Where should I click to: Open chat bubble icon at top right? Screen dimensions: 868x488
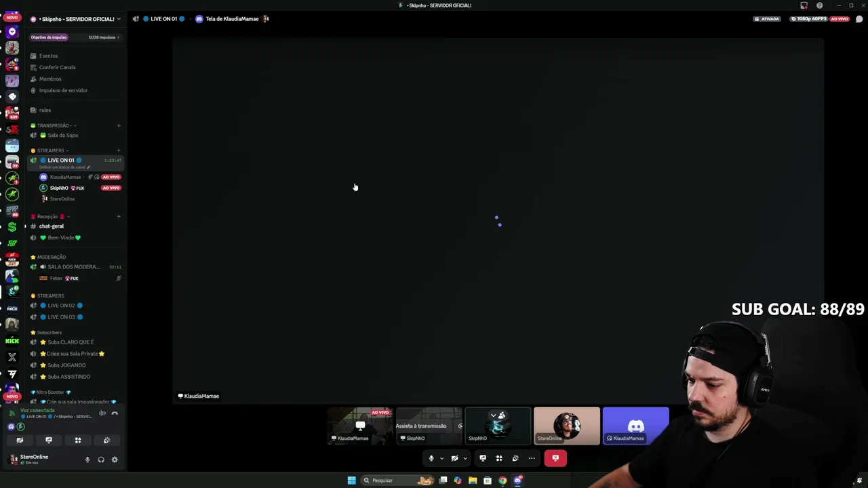tap(859, 19)
